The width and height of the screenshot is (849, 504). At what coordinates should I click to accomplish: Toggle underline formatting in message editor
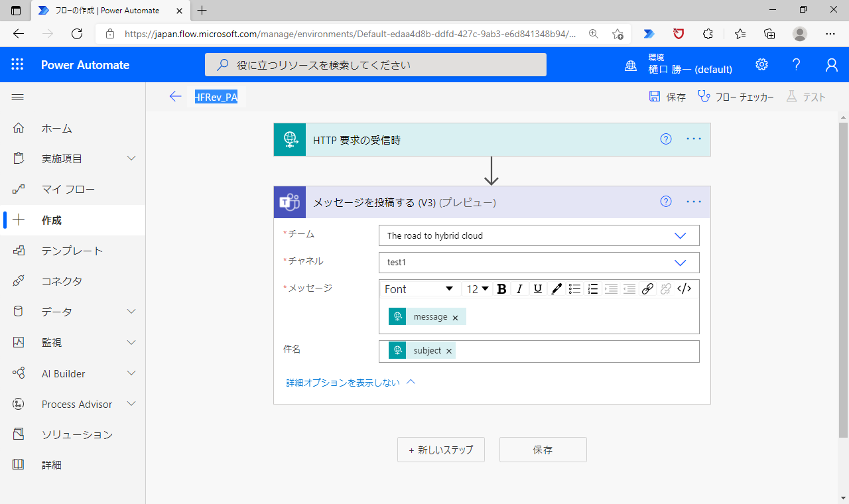coord(538,288)
